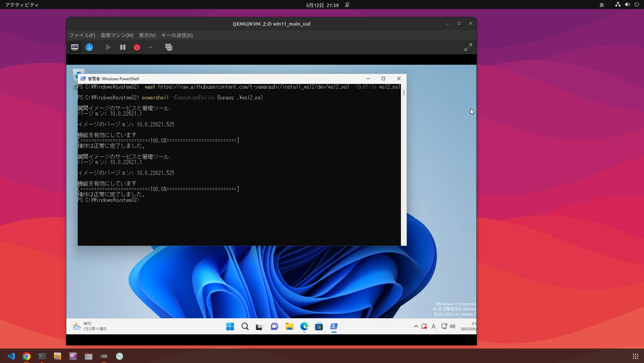Viewport: 644px width, 363px height.
Task: Open Microsoft Store from Windows taskbar
Action: pos(319,326)
